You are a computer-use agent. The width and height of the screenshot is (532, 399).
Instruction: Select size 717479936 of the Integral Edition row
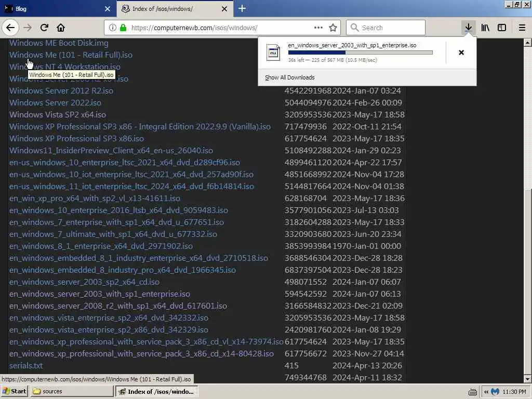(x=305, y=127)
